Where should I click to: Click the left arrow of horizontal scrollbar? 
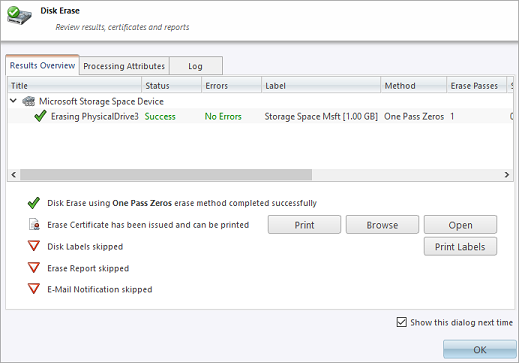coord(14,175)
